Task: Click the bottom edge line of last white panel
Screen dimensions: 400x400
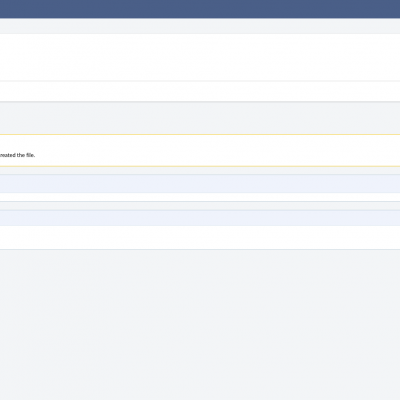Action: tap(200, 249)
